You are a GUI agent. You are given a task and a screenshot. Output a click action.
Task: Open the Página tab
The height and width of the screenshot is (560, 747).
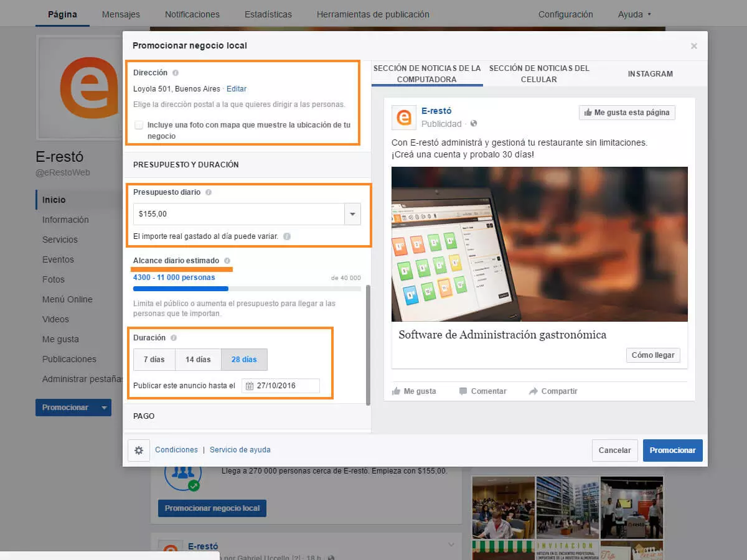click(x=62, y=14)
